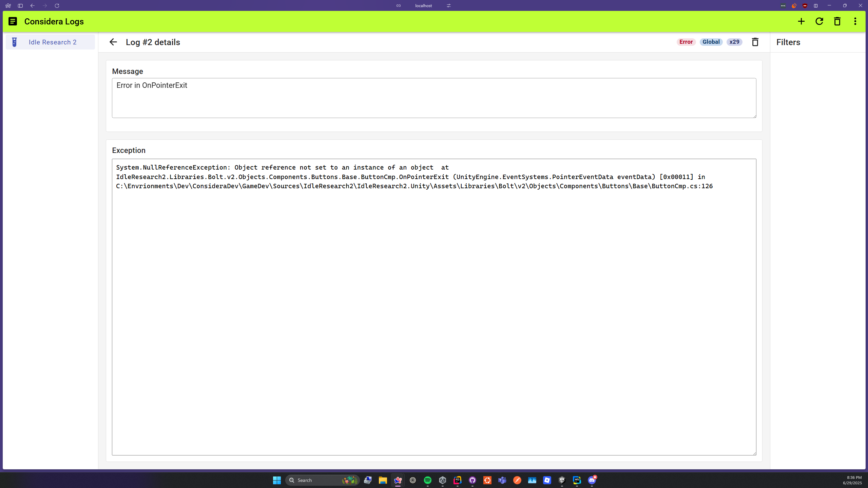Image resolution: width=868 pixels, height=488 pixels.
Task: Open the three-dot more options menu
Action: click(855, 21)
